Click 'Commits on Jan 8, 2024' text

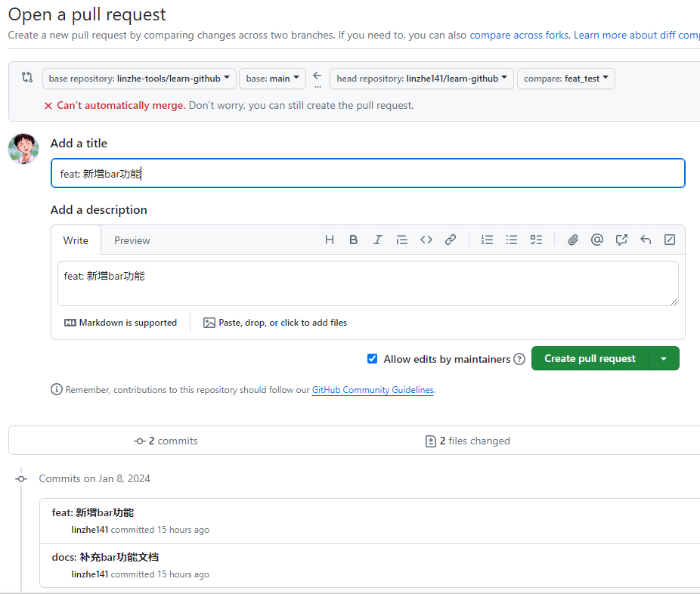[94, 479]
